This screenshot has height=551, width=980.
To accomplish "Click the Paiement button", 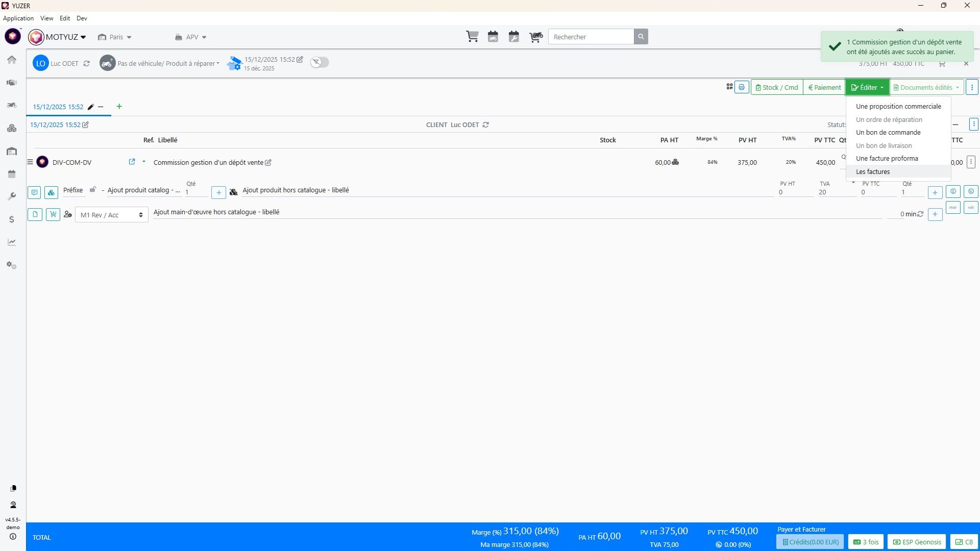I will (824, 87).
